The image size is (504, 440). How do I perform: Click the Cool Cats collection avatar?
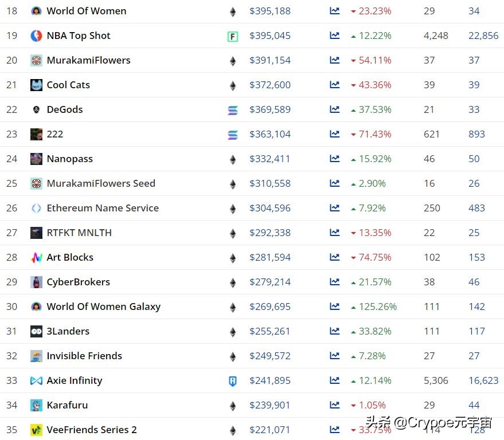tap(36, 85)
